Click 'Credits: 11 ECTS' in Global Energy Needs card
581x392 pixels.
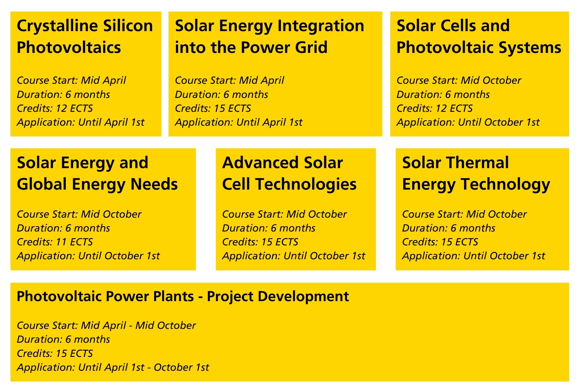pos(55,242)
